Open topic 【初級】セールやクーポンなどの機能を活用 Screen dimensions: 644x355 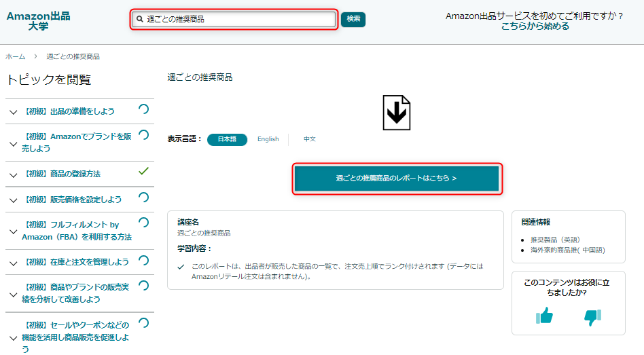(x=75, y=337)
